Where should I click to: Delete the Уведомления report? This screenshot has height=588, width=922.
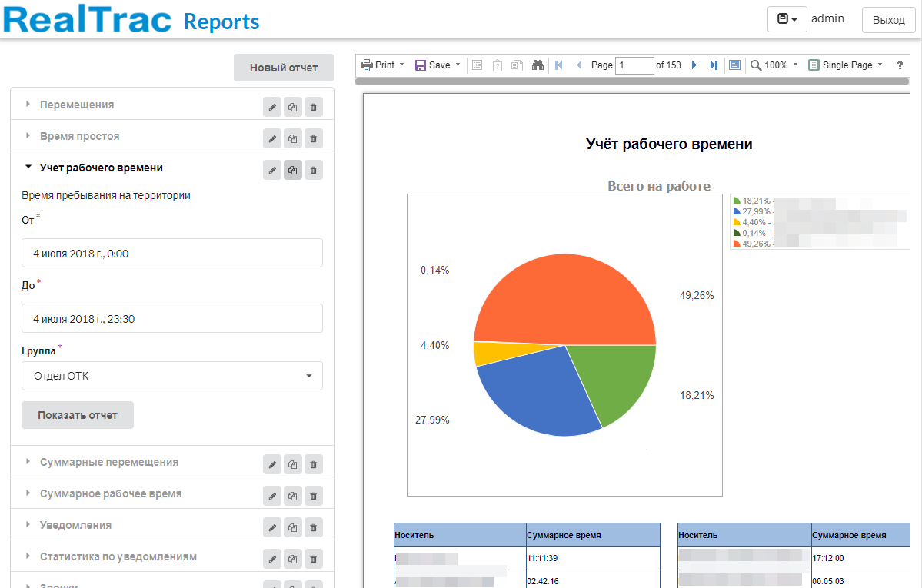[x=314, y=527]
